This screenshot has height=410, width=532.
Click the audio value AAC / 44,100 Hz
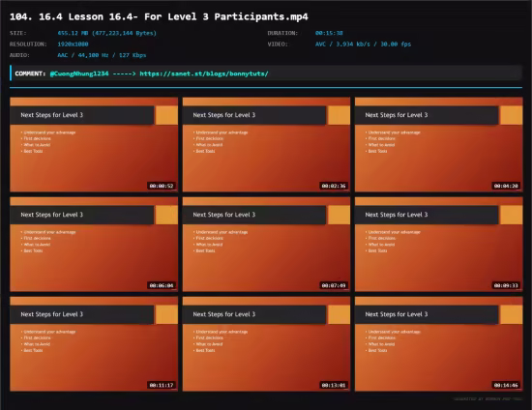[x=102, y=55]
